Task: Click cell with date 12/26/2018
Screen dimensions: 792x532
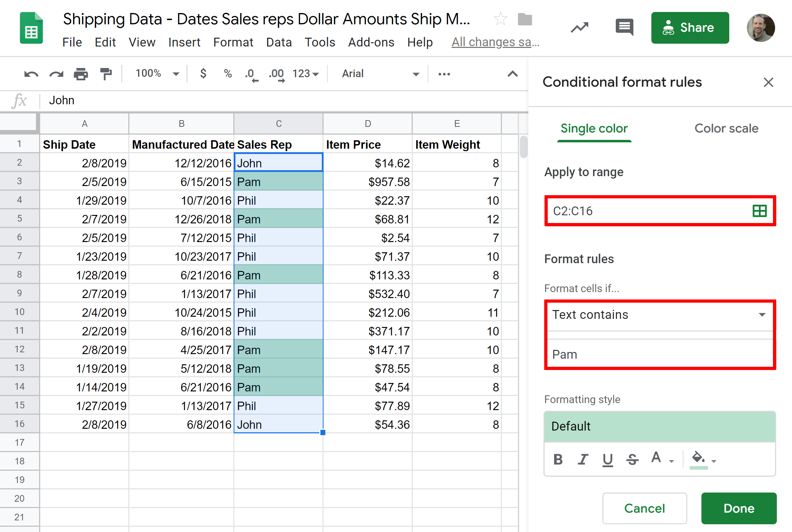Action: click(x=181, y=219)
